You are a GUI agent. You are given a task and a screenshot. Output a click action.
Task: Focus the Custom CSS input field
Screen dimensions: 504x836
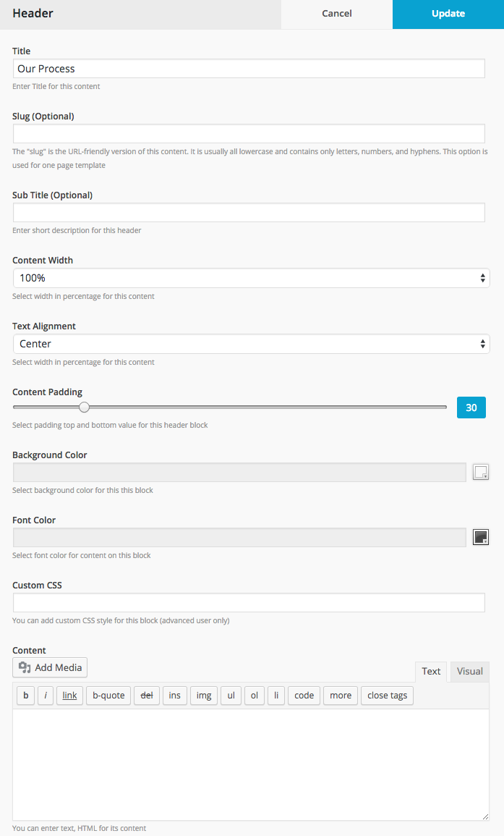coord(249,602)
